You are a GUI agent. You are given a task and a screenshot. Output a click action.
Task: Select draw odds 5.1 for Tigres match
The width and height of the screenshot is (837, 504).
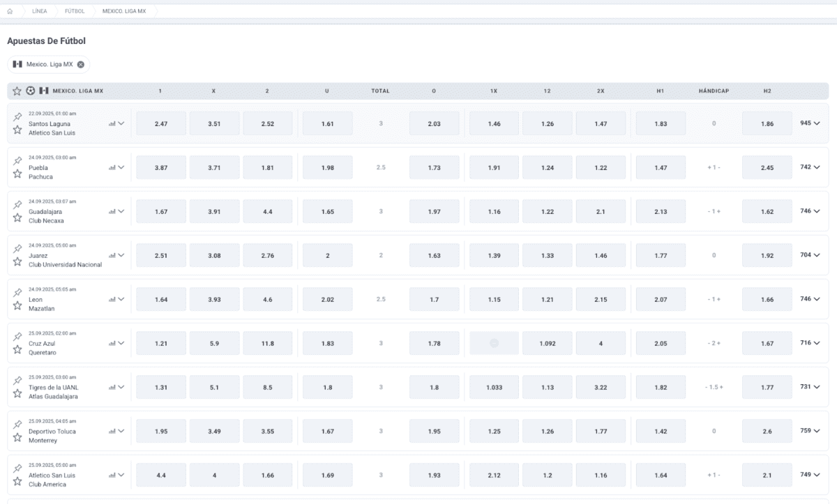point(214,387)
